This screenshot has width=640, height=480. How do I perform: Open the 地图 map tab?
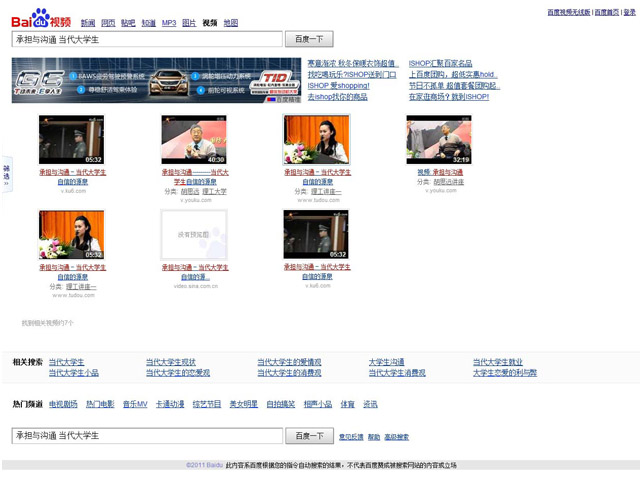[231, 22]
